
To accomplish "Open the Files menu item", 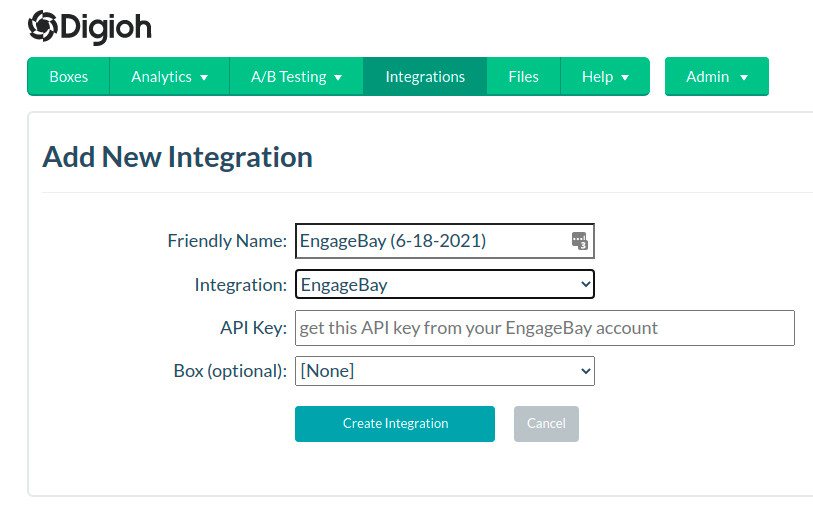I will coord(524,77).
